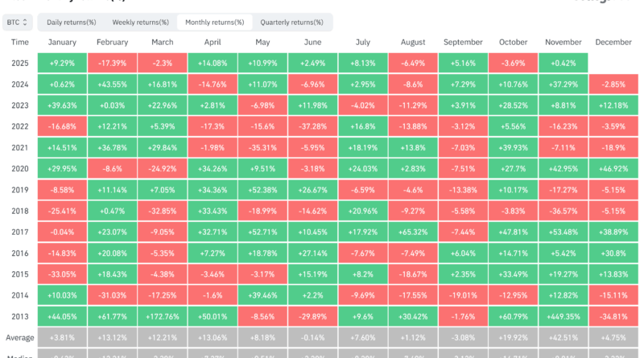The height and width of the screenshot is (358, 644).
Task: Select the 2022 June -37.28% cell
Action: (x=312, y=126)
